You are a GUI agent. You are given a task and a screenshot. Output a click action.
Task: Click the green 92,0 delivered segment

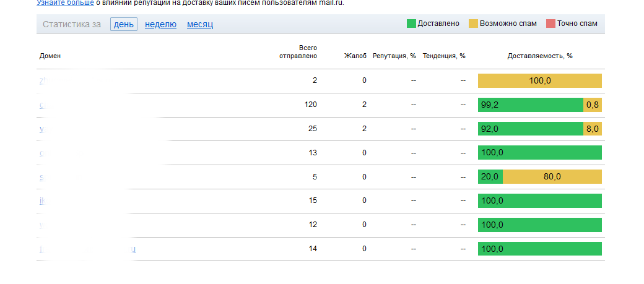point(530,129)
